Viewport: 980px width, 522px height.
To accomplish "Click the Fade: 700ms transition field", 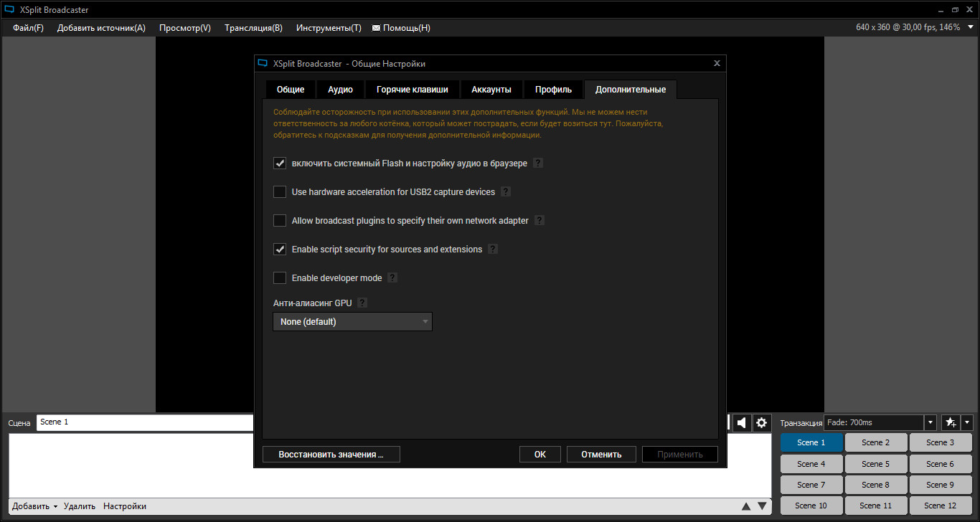I will tap(874, 422).
